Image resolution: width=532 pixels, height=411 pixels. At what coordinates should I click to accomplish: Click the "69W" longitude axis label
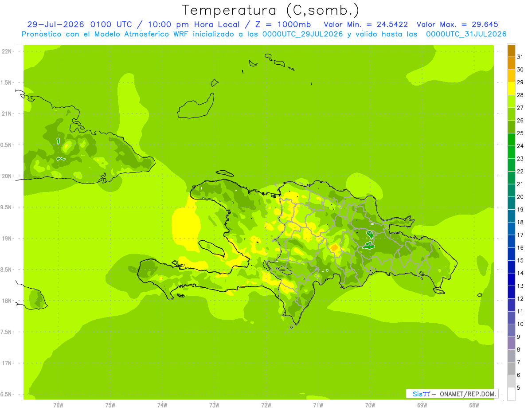[422, 405]
